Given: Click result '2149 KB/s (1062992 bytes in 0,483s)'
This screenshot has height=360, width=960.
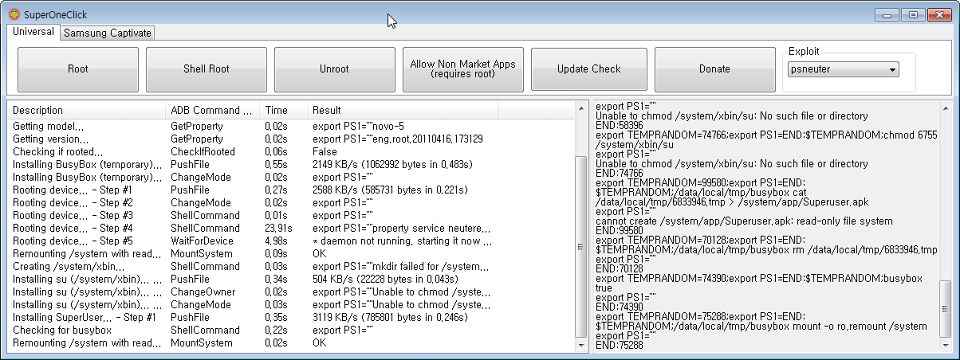Looking at the screenshot, I should (392, 165).
